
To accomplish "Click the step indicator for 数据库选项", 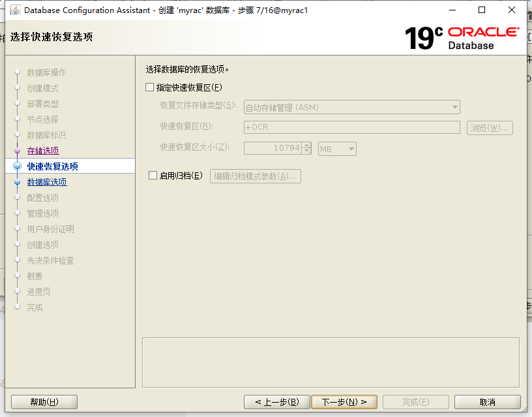I will (17, 182).
